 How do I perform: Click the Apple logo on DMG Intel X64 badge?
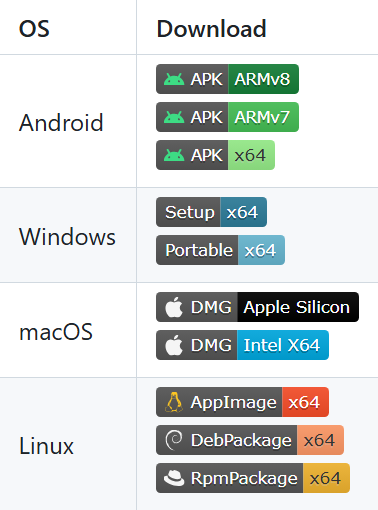click(x=174, y=345)
